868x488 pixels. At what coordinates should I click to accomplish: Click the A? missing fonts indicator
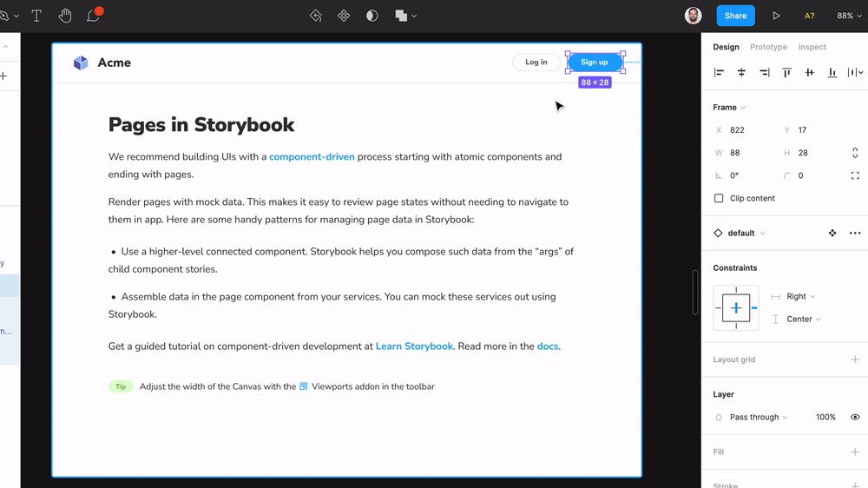(809, 16)
